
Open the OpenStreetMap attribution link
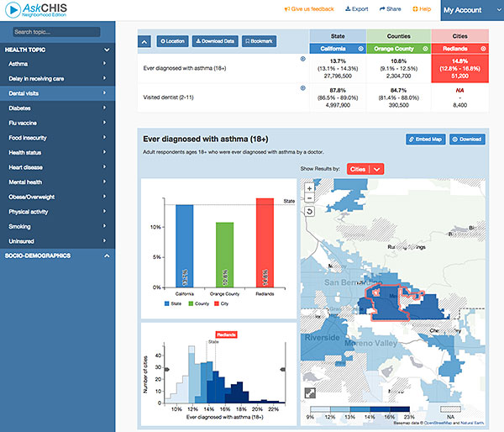point(438,423)
